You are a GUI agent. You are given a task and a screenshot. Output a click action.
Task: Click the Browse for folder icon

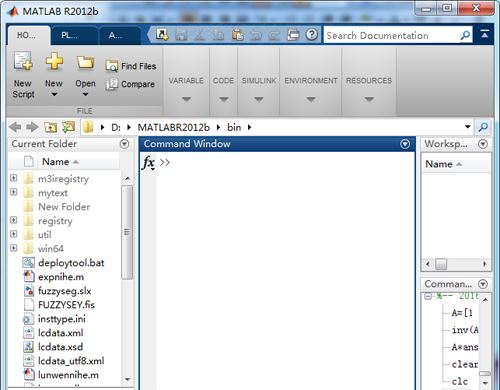pos(69,127)
